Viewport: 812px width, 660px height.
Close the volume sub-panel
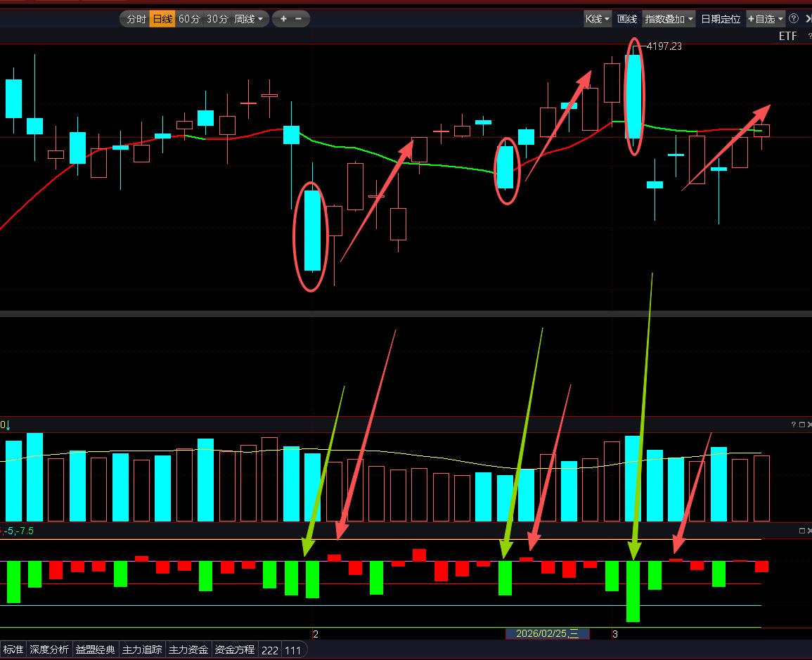pyautogui.click(x=809, y=425)
